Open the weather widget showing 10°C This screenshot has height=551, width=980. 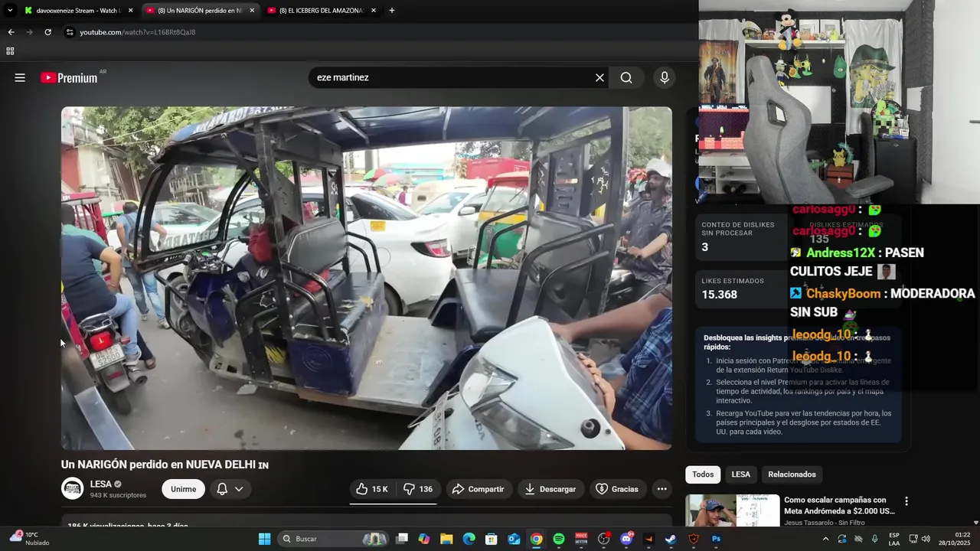click(x=31, y=539)
